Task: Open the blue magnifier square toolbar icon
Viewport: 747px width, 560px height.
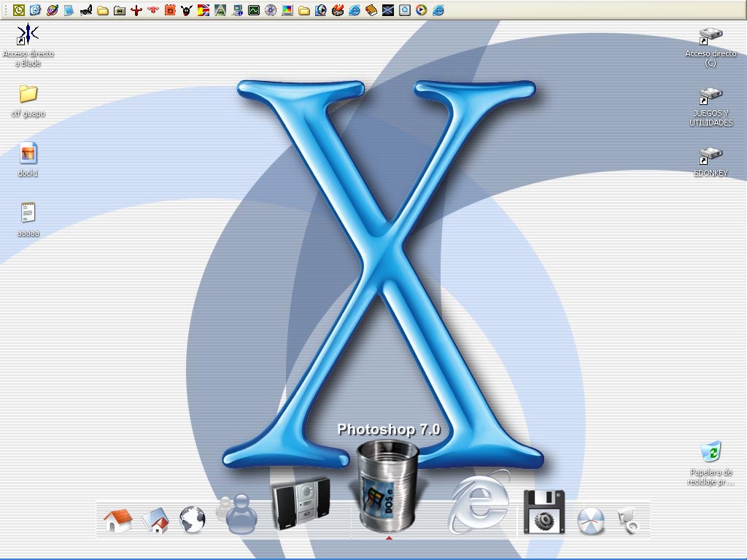Action: (x=404, y=10)
